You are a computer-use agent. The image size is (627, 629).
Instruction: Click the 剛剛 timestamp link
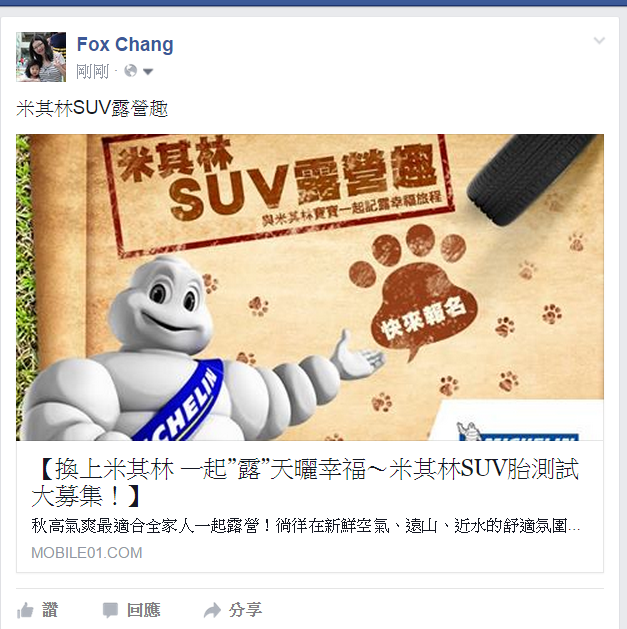point(93,72)
